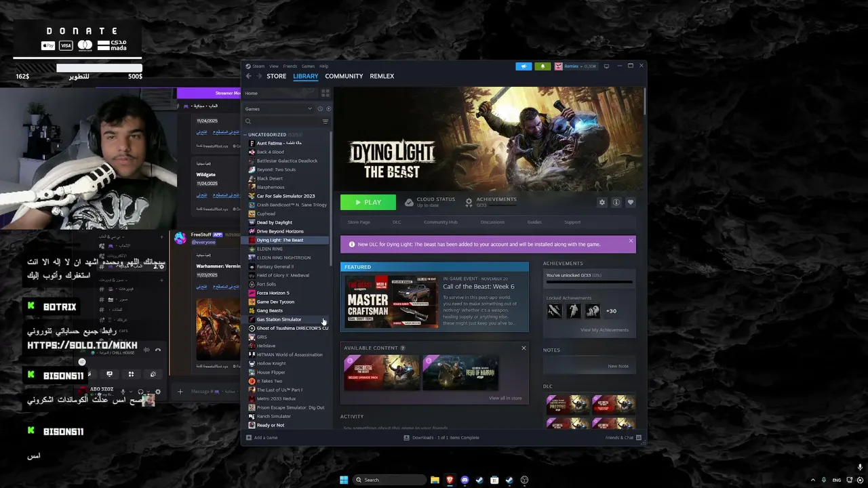Click the Windows Start button
Image resolution: width=868 pixels, height=488 pixels.
tap(344, 480)
